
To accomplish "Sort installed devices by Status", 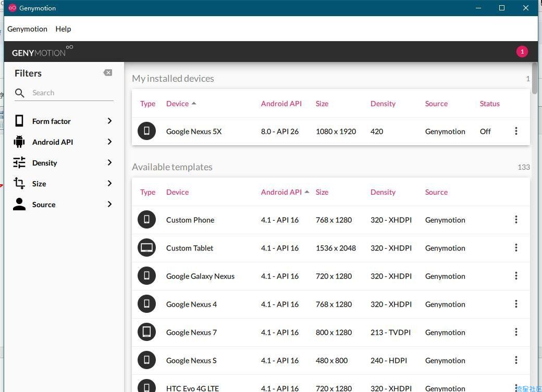I will 489,104.
